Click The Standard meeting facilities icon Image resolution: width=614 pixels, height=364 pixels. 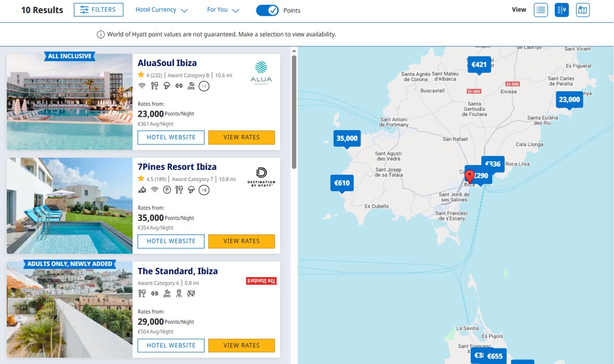click(191, 293)
